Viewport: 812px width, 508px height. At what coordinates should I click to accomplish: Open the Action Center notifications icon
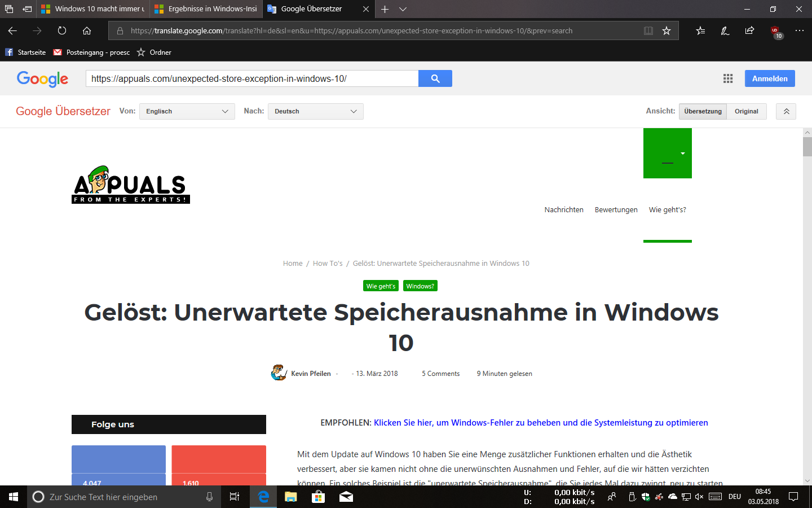coord(793,497)
